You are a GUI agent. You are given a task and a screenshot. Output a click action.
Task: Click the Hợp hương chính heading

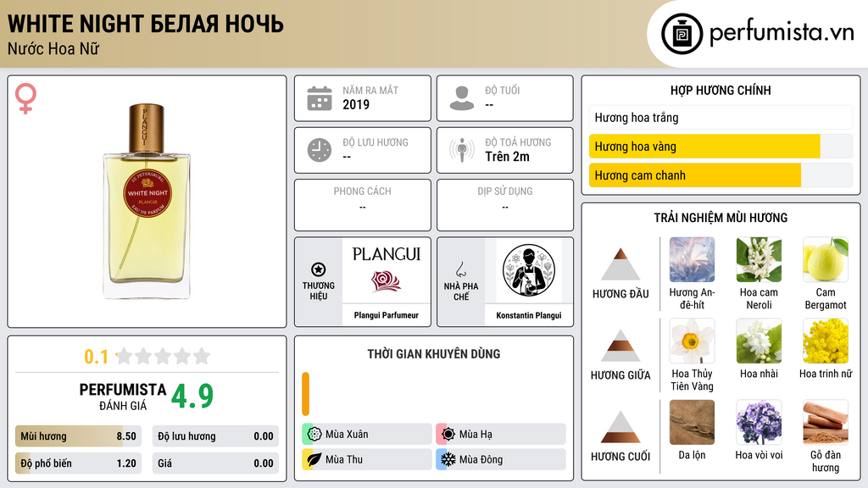coord(721,90)
